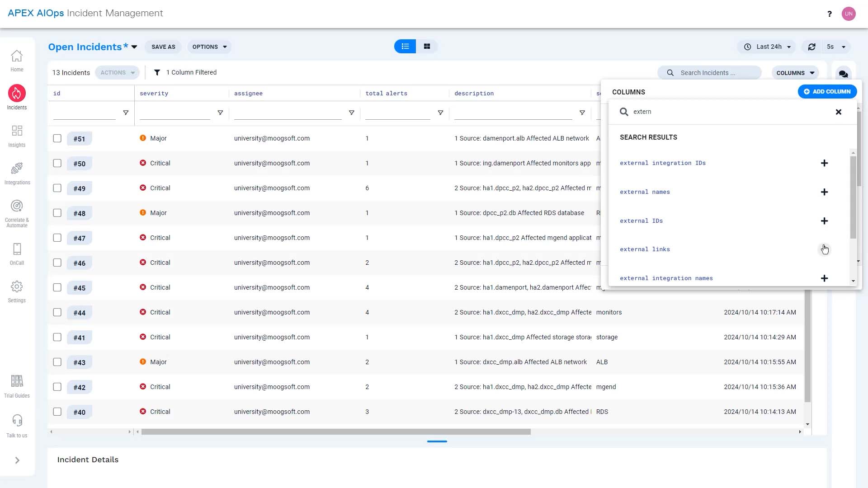The image size is (868, 488).
Task: Click the Search Incidents field
Action: tap(710, 73)
